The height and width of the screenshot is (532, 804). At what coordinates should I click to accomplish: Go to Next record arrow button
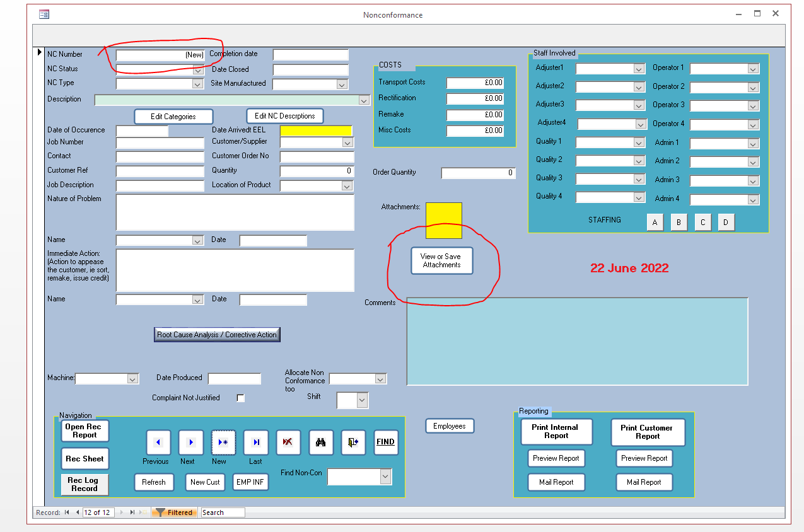click(x=191, y=442)
